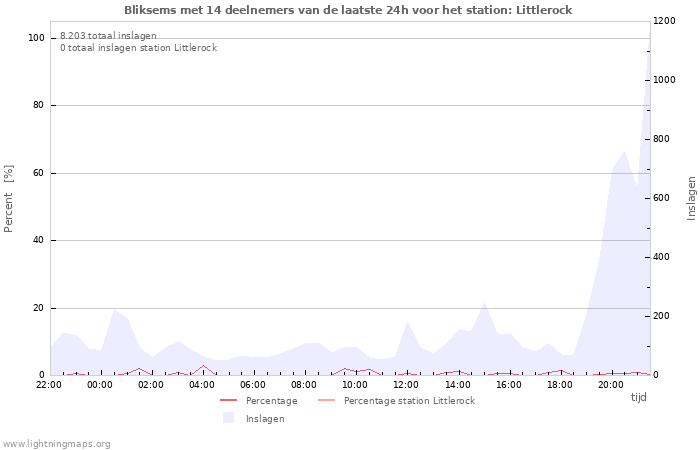Select the 'Percentage' legend label
Screen dimensions: 700x450
pos(271,401)
